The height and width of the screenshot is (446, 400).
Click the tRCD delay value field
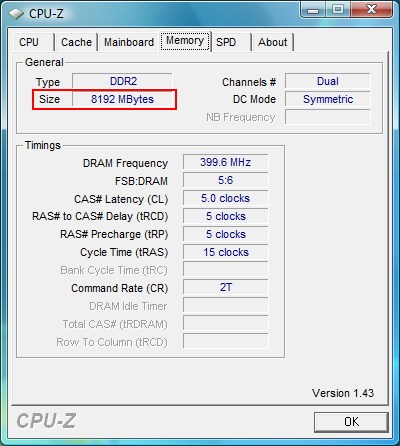click(226, 216)
